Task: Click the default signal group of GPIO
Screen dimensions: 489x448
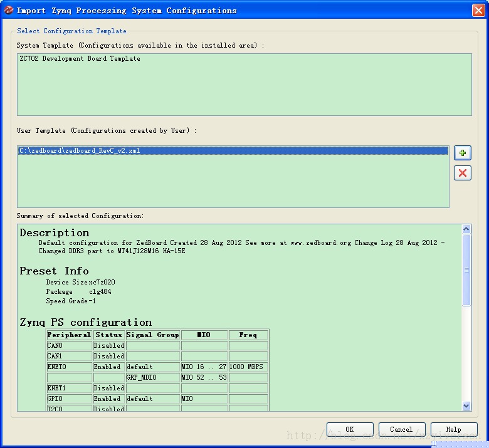Action: pyautogui.click(x=153, y=399)
